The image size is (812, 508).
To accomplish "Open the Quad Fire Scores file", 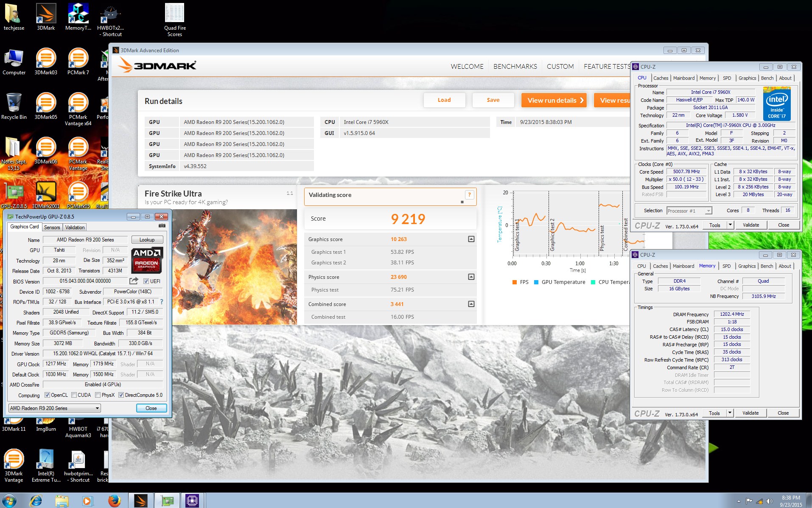I will (x=175, y=20).
